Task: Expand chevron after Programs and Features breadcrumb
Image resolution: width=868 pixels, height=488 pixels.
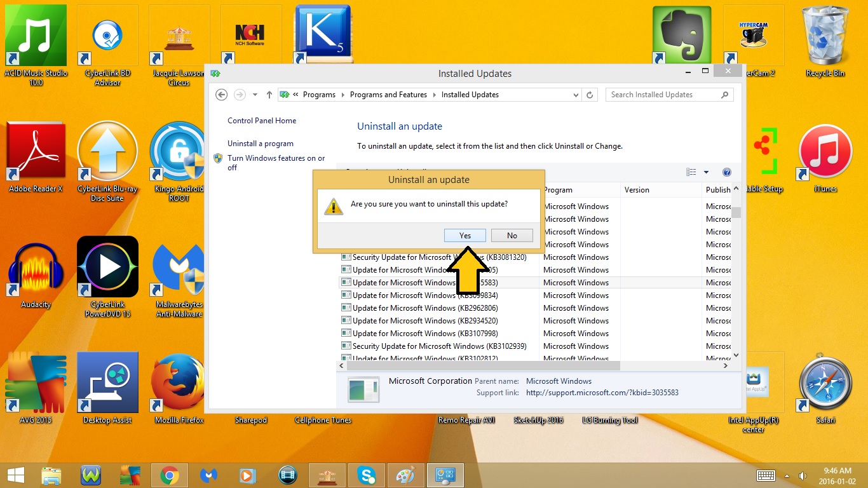Action: pyautogui.click(x=434, y=95)
